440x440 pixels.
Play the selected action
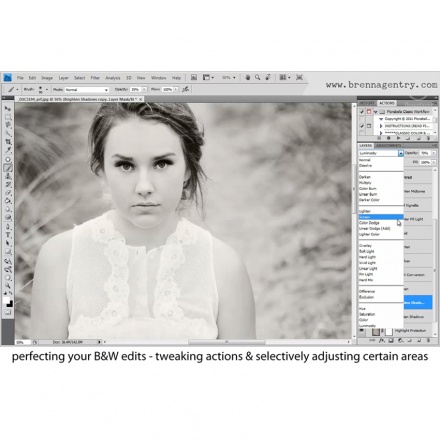point(398,138)
